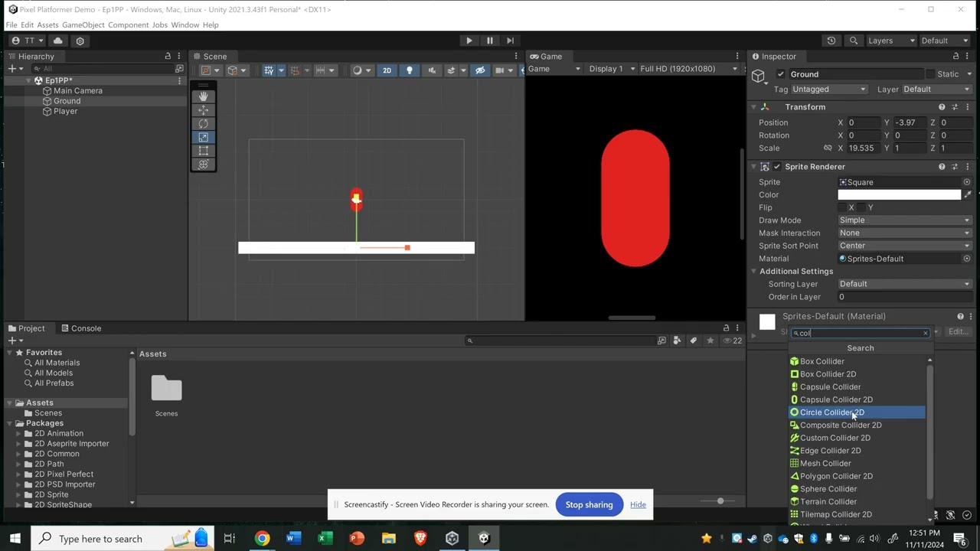Viewport: 980px width, 551px height.
Task: Switch to the Console tab
Action: click(81, 328)
